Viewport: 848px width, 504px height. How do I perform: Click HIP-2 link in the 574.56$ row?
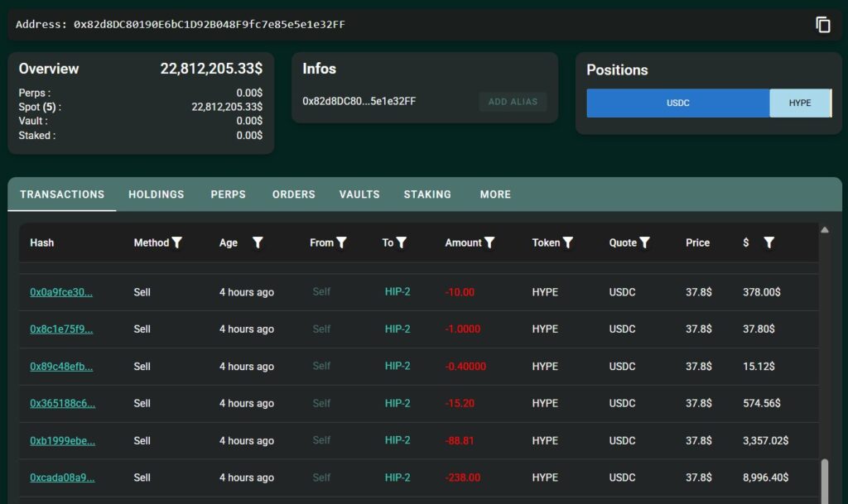click(x=397, y=403)
